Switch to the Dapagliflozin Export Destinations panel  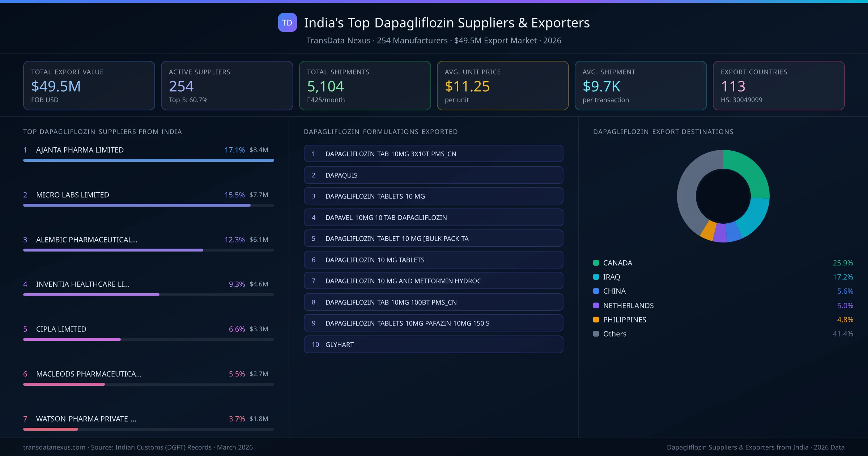click(x=663, y=132)
